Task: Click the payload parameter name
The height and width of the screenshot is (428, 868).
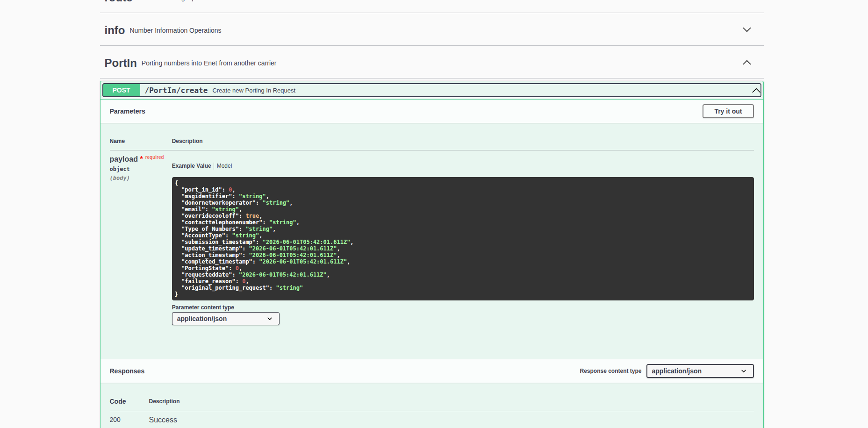Action: coord(123,159)
